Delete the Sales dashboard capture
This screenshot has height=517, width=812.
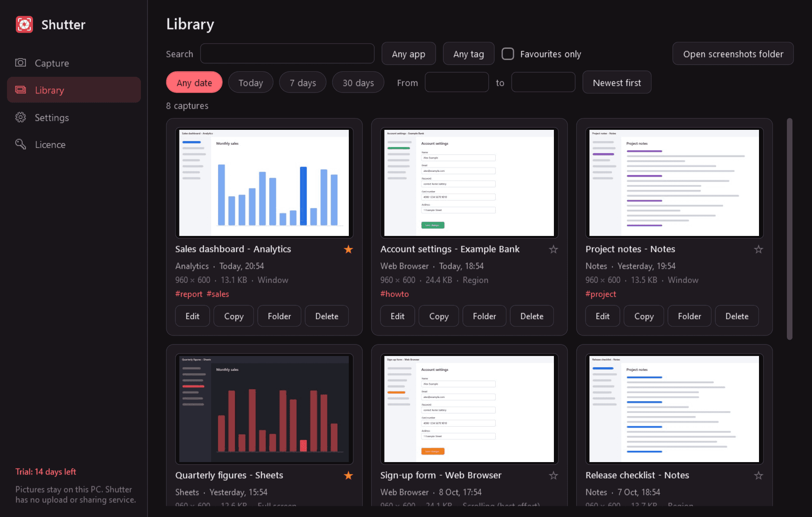tap(326, 316)
